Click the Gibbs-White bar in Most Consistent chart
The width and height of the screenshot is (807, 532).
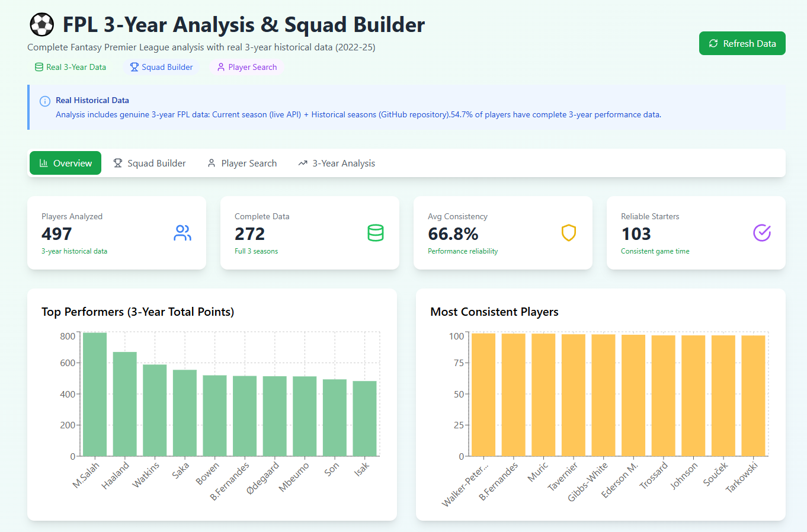point(603,395)
